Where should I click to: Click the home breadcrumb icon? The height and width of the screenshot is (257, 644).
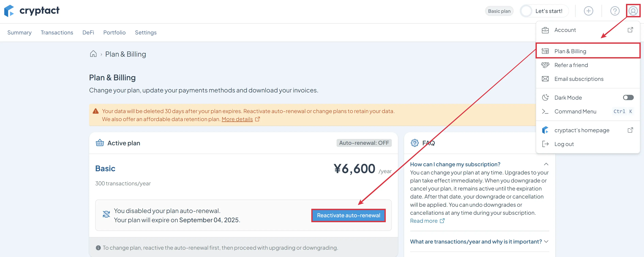[93, 54]
